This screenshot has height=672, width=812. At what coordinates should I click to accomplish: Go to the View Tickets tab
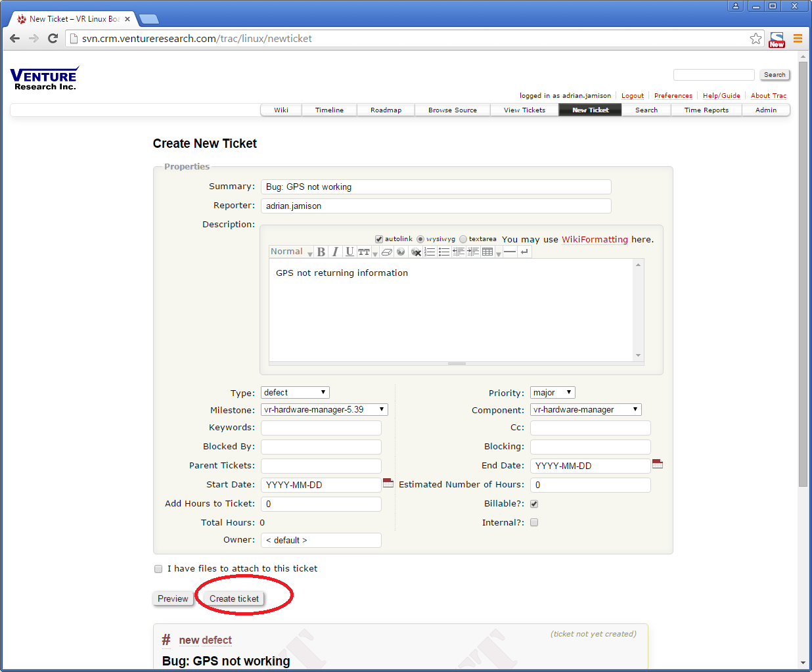tap(524, 110)
